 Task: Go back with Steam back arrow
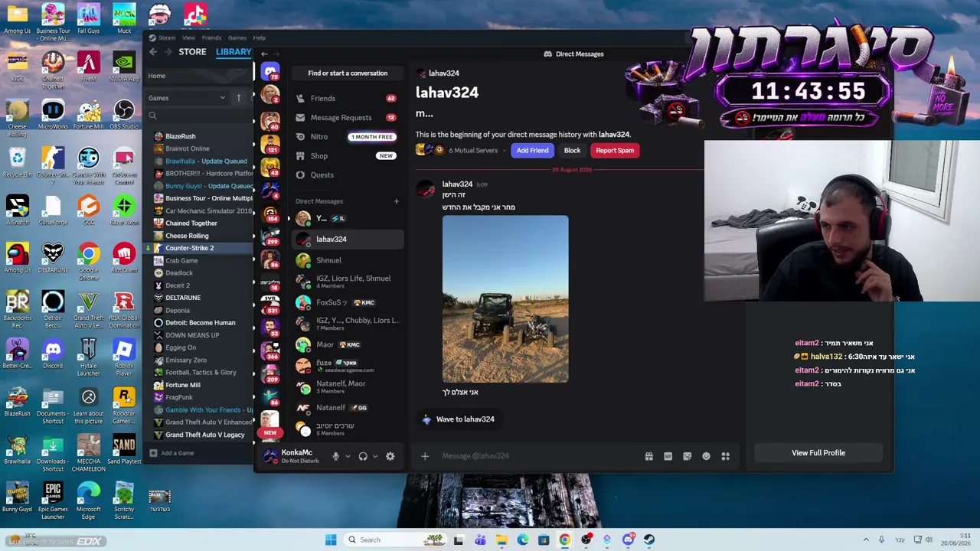click(x=153, y=52)
